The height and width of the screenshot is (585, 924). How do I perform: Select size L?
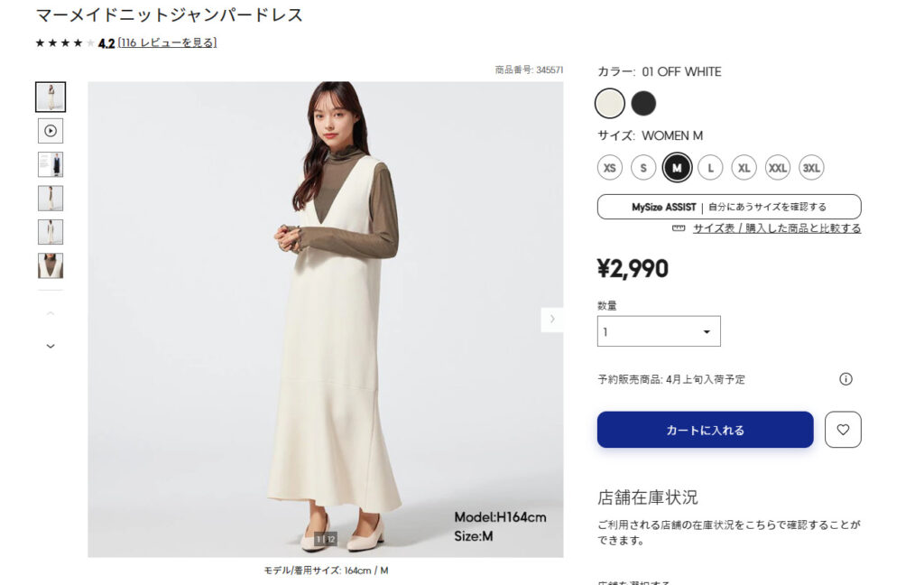(710, 168)
